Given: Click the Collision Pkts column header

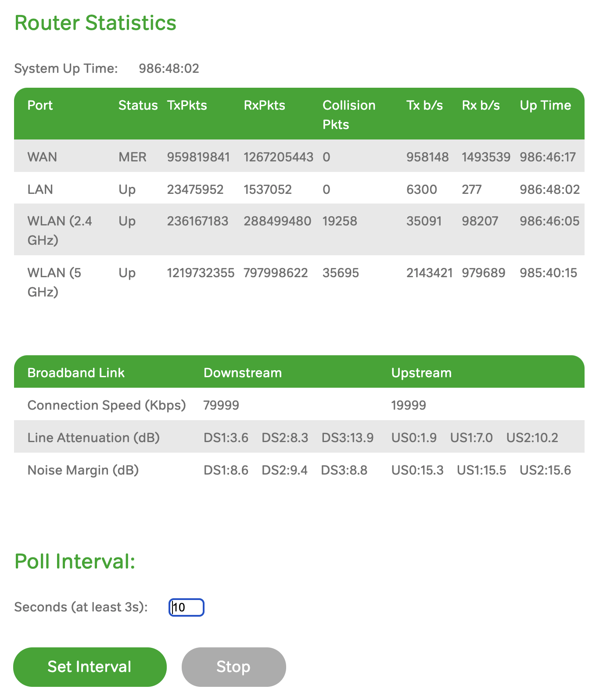Looking at the screenshot, I should (348, 114).
